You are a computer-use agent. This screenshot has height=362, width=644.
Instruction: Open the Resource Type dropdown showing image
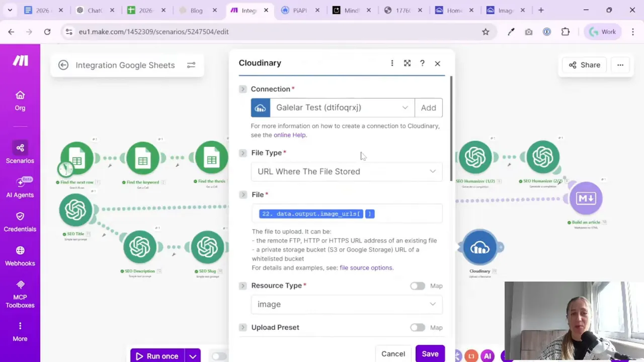pyautogui.click(x=347, y=304)
